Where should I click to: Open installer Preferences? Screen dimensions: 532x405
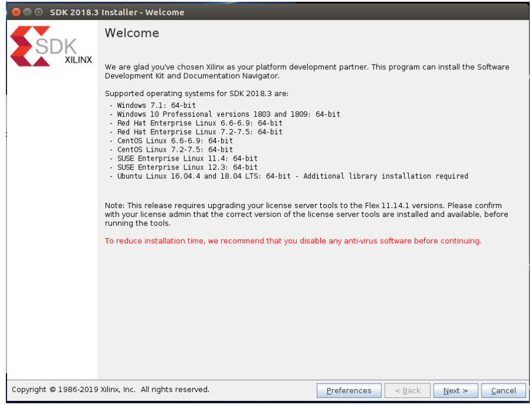click(349, 390)
